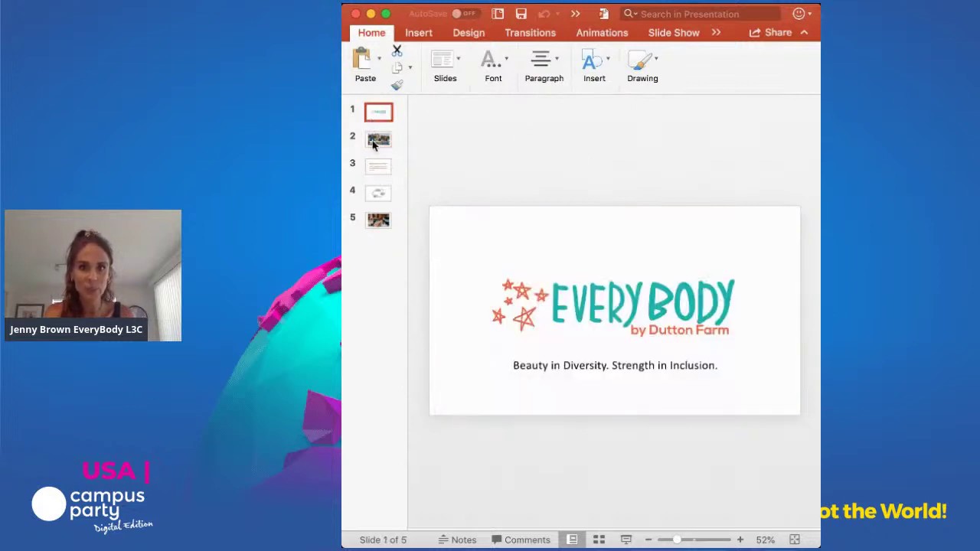Select slide 2 thumbnail
Image resolution: width=980 pixels, height=551 pixels.
pyautogui.click(x=378, y=139)
